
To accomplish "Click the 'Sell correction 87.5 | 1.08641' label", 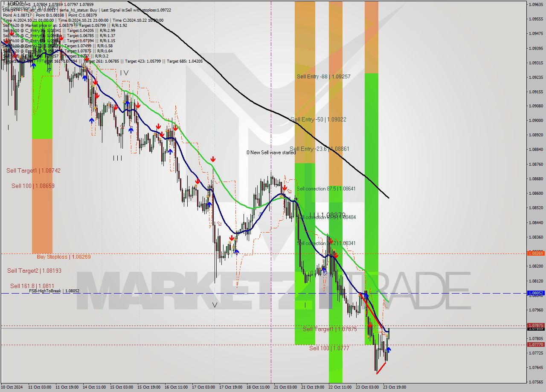I will (x=326, y=188).
